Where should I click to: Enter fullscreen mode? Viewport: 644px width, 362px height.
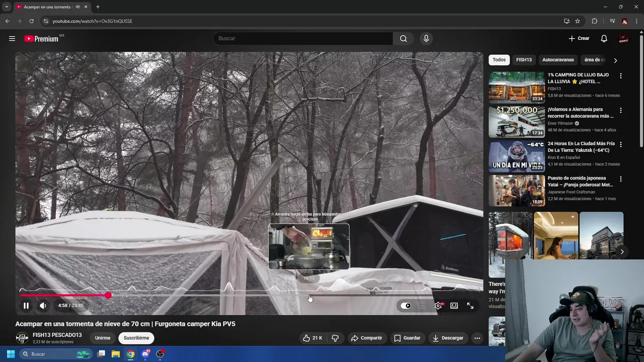point(470,305)
